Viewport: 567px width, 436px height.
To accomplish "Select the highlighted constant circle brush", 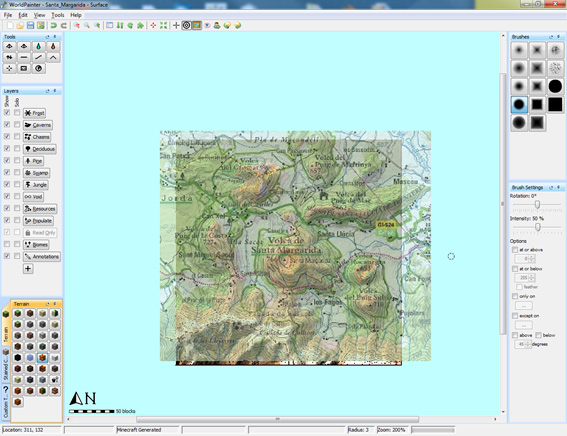I will pyautogui.click(x=519, y=104).
